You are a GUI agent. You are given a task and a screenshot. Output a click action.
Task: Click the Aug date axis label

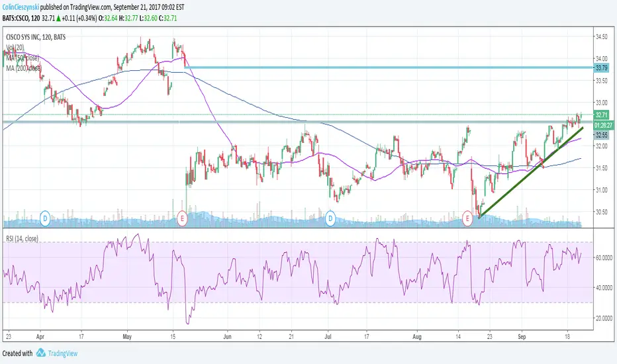[x=417, y=337]
